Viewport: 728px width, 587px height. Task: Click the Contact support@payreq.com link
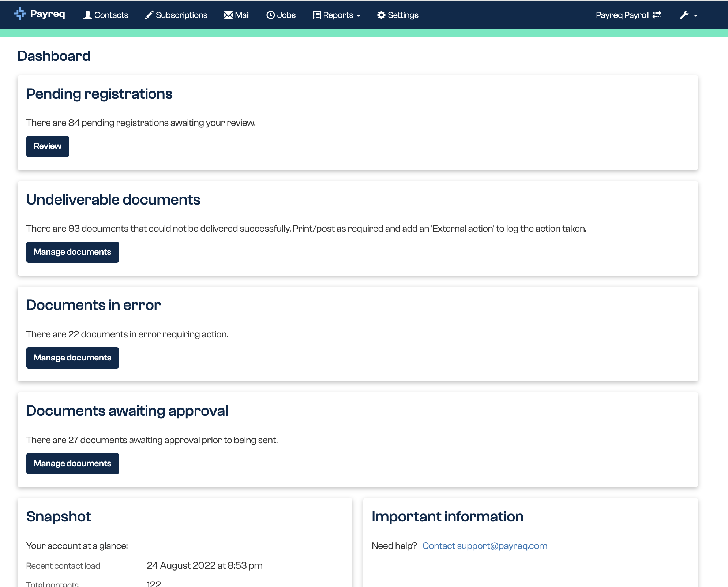click(x=485, y=546)
